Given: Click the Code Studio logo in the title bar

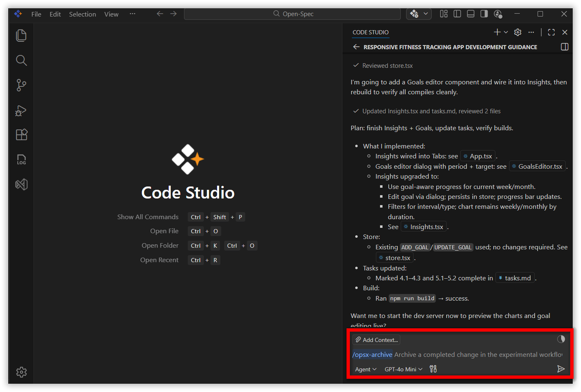Looking at the screenshot, I should pos(18,14).
